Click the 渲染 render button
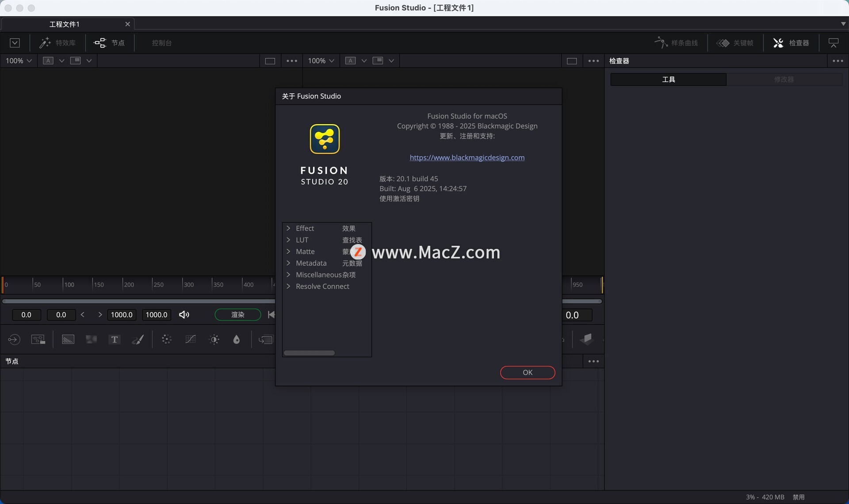 click(238, 315)
